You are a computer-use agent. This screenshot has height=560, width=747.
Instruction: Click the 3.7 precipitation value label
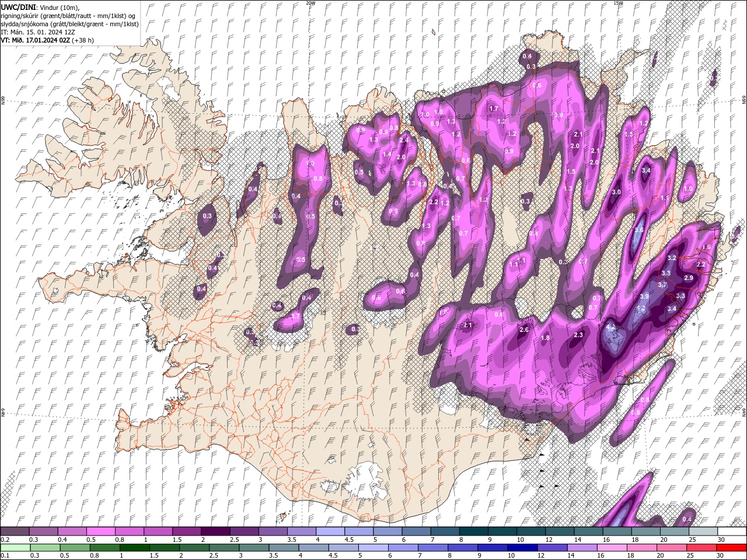tap(662, 285)
